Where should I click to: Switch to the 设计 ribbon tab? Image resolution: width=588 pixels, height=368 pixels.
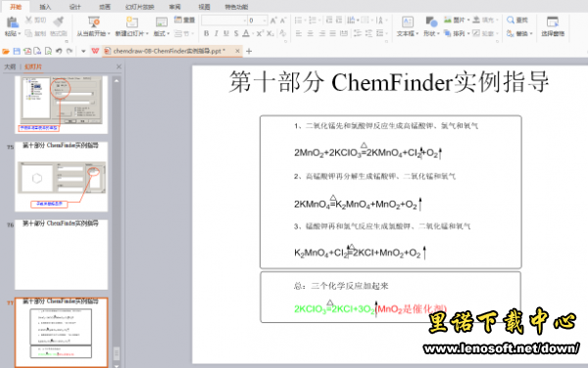coord(75,7)
